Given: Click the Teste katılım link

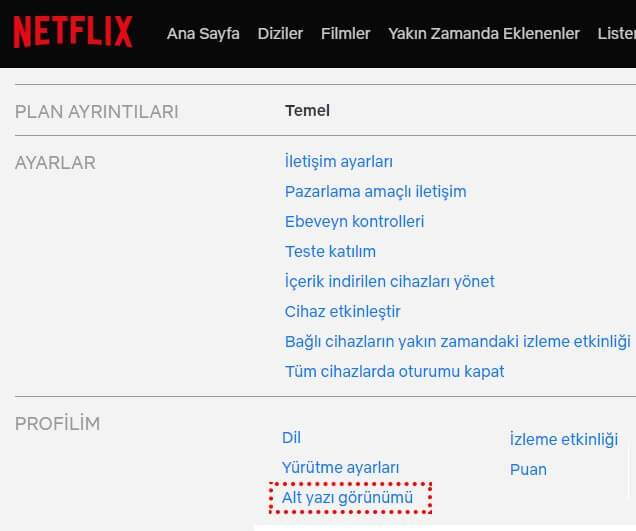Looking at the screenshot, I should [330, 251].
